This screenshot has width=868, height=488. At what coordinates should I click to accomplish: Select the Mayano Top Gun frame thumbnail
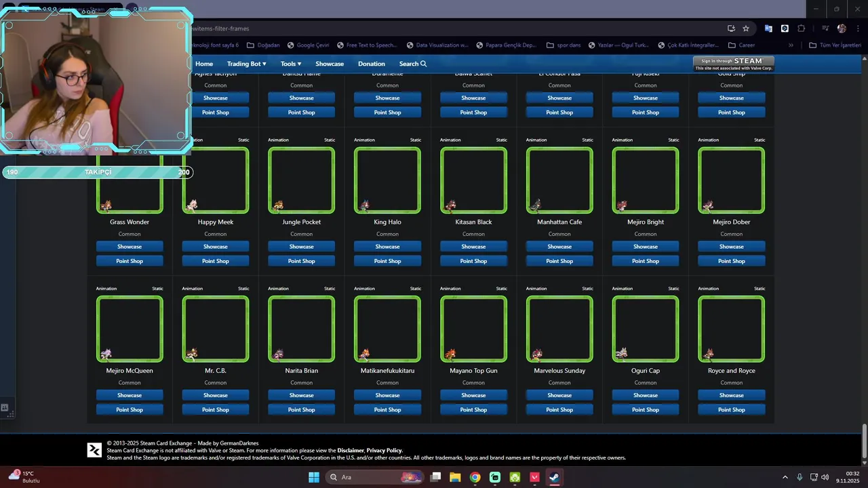473,329
